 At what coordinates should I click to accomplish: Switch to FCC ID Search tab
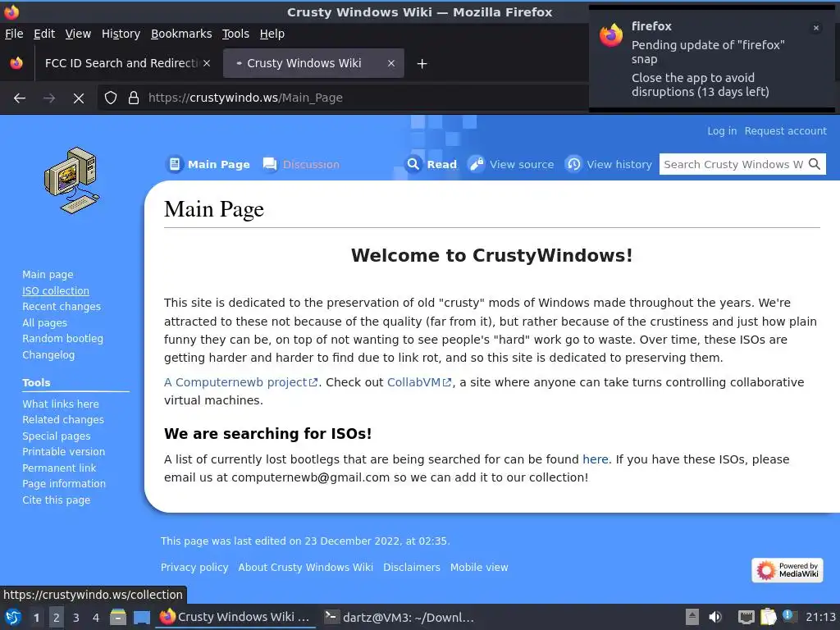[x=126, y=63]
